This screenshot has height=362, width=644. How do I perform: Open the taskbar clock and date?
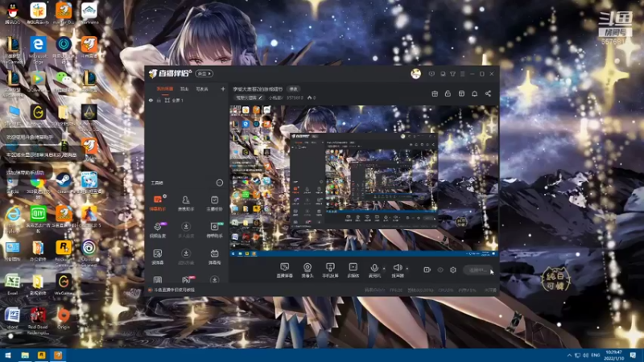coord(613,355)
